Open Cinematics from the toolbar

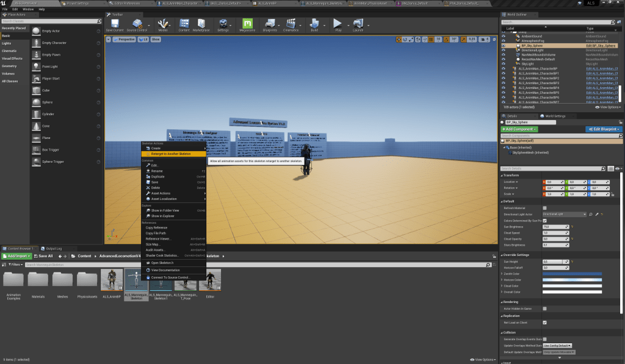point(291,24)
